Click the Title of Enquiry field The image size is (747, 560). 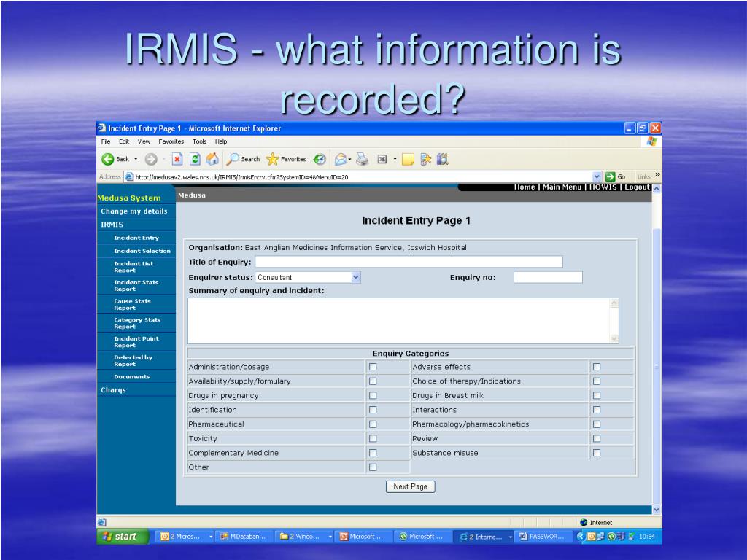click(x=409, y=262)
